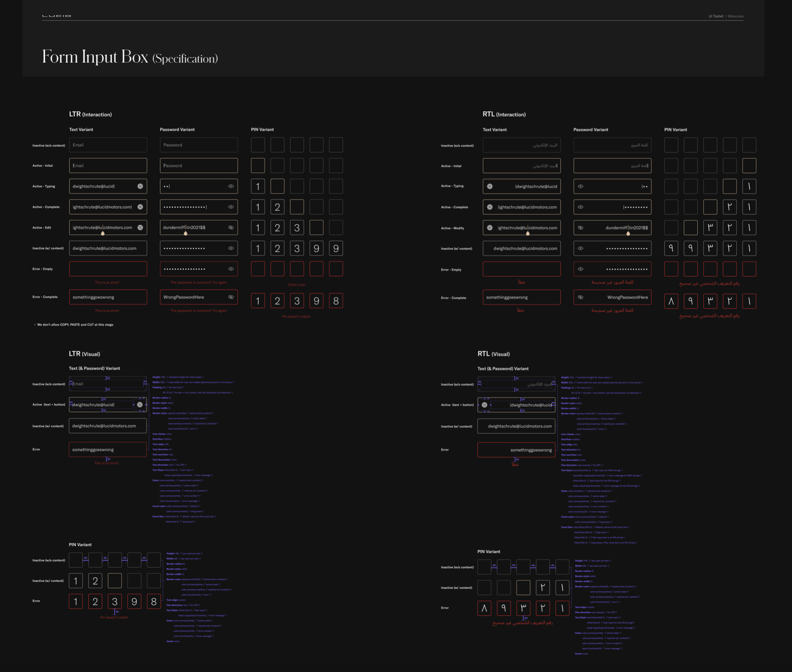This screenshot has height=672, width=792.
Task: Click RTL Interaction Inactive (w/o content) Arabic email field
Action: (x=522, y=145)
